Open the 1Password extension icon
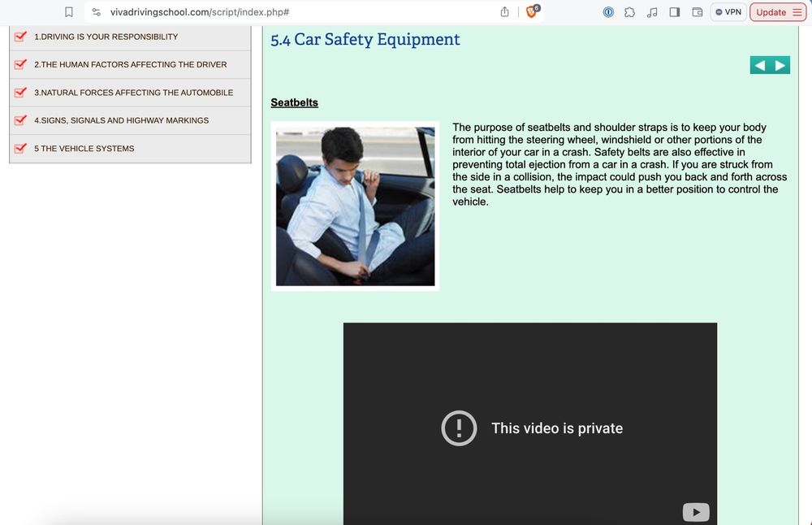This screenshot has width=812, height=525. point(608,12)
